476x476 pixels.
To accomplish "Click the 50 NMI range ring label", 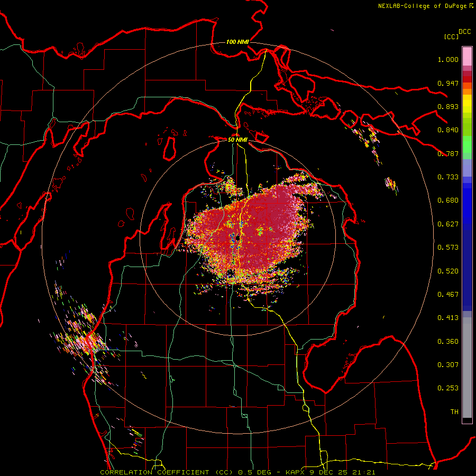I will [237, 140].
